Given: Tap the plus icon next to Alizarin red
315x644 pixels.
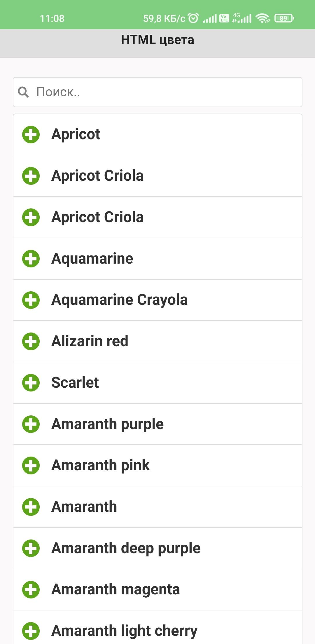Looking at the screenshot, I should coord(31,341).
